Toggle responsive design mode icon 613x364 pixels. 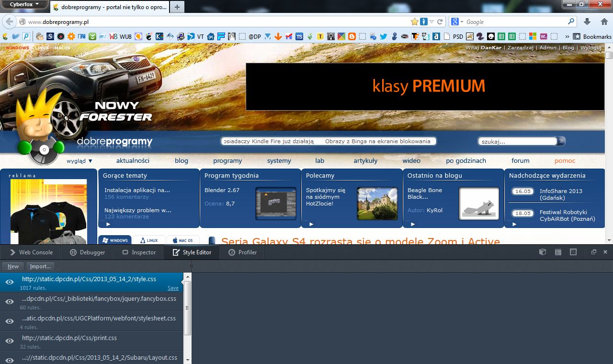574,252
